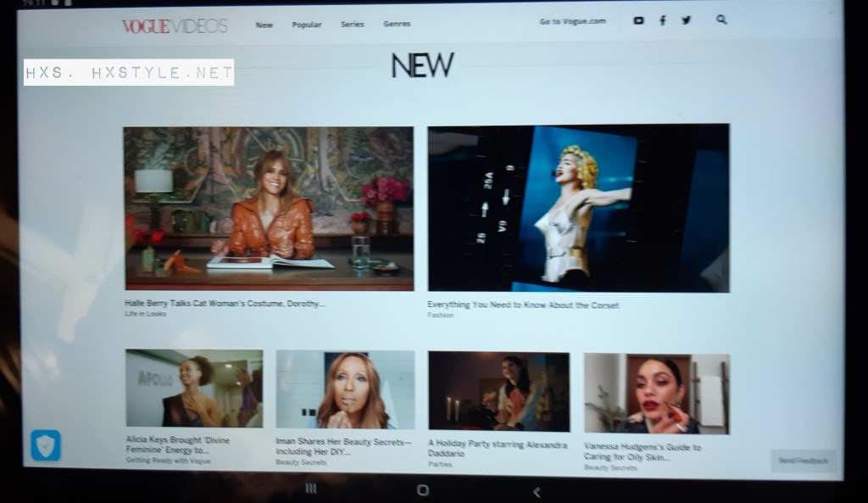Screen dimensions: 868x503
Task: Click the Go to Vogue.com link
Action: [x=573, y=21]
